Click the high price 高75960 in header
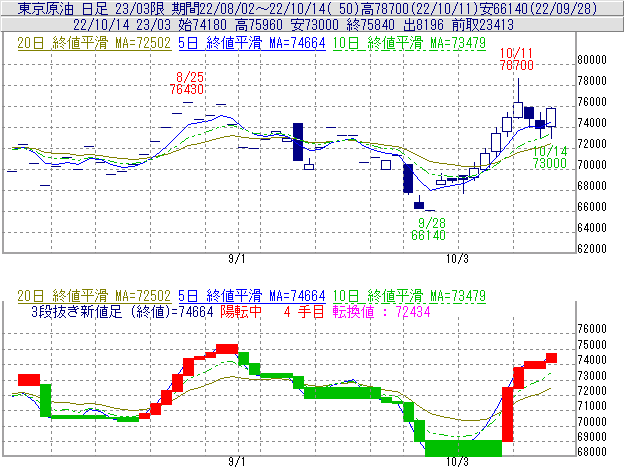This screenshot has width=624, height=475. 259,25
